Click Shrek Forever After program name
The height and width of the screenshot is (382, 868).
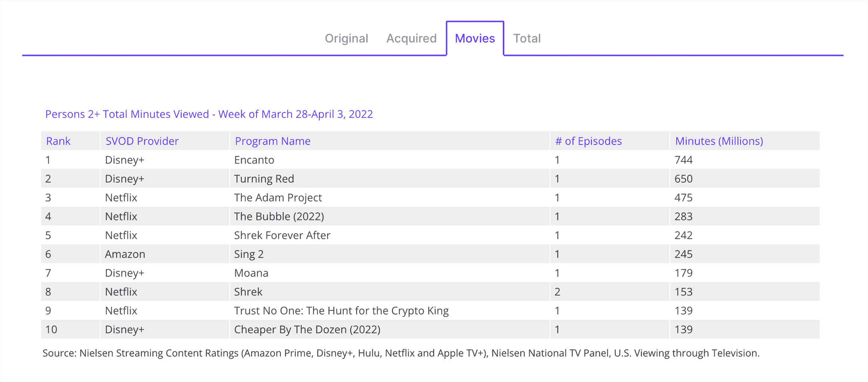coord(282,235)
